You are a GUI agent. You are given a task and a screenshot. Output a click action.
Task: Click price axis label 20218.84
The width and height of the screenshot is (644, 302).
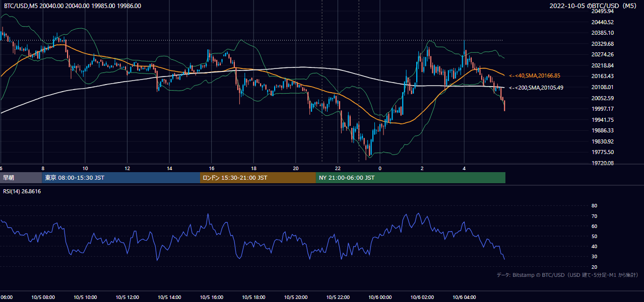click(x=603, y=65)
